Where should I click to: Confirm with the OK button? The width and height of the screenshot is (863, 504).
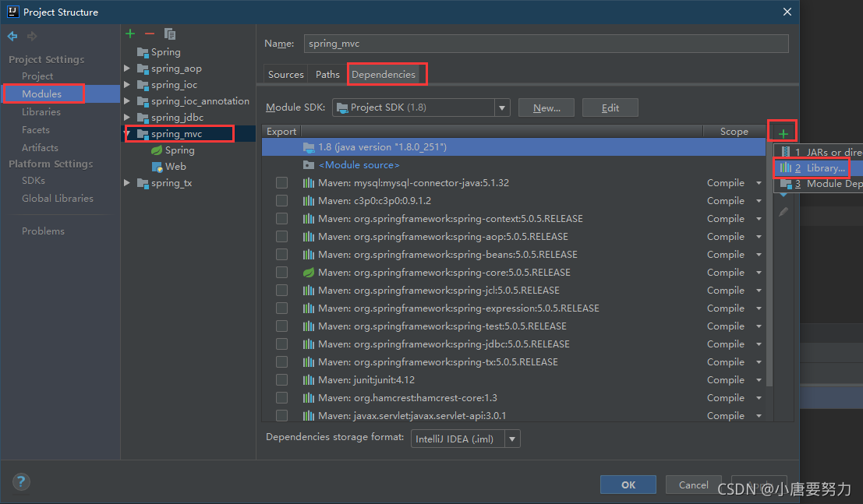coord(628,485)
